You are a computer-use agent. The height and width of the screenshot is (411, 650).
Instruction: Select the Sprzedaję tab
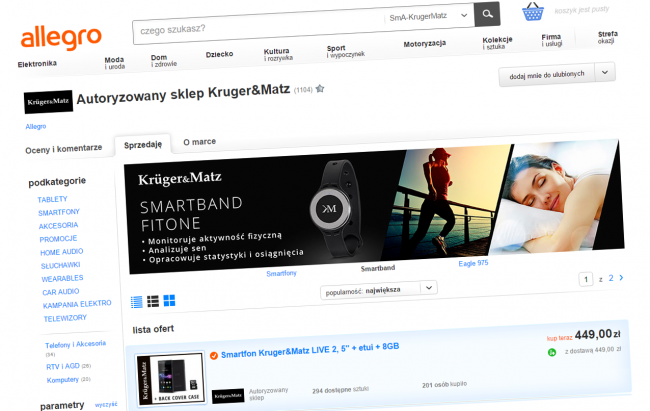[143, 144]
